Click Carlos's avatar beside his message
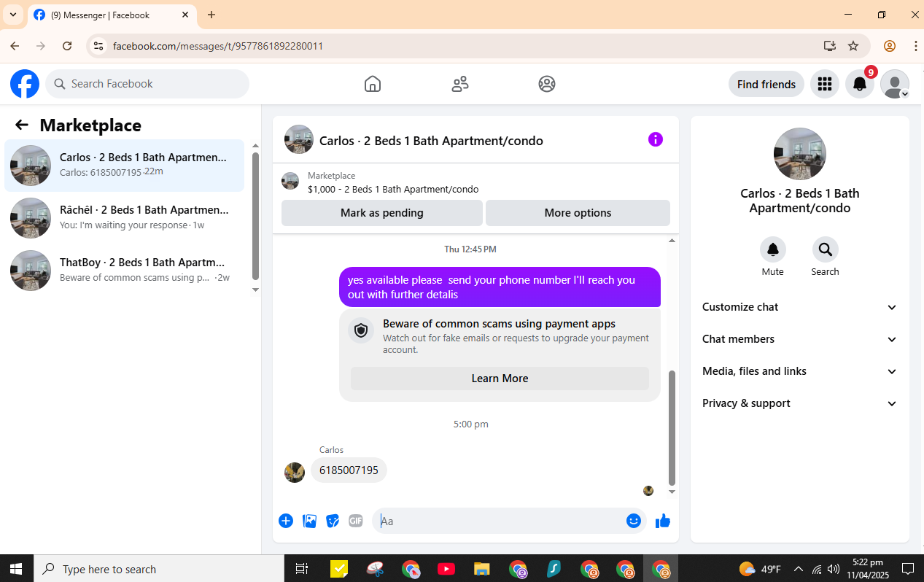924x582 pixels. pyautogui.click(x=295, y=473)
